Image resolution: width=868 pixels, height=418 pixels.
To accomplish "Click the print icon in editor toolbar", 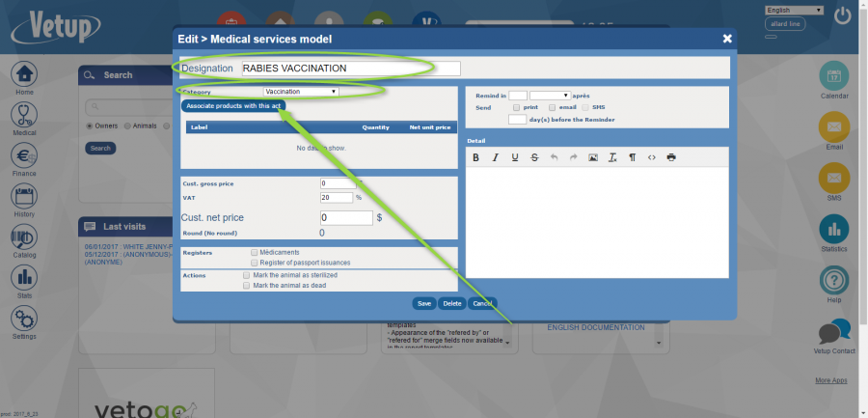I will 671,157.
